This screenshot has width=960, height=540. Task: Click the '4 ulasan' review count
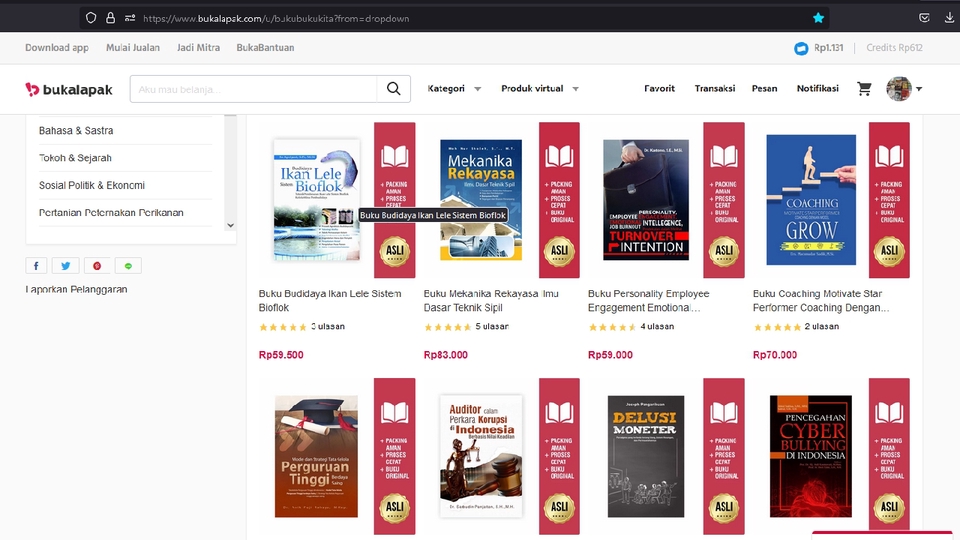[657, 326]
